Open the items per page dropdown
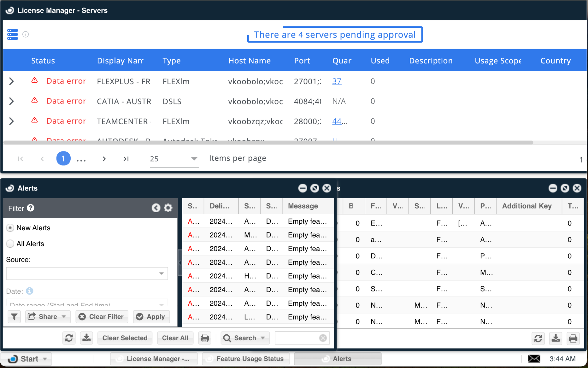The width and height of the screenshot is (588, 368). click(x=174, y=159)
